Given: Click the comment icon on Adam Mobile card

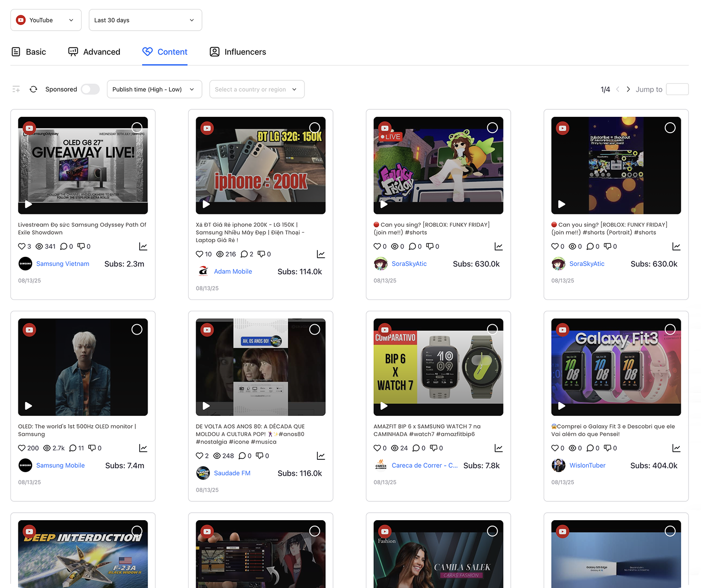Looking at the screenshot, I should point(244,254).
